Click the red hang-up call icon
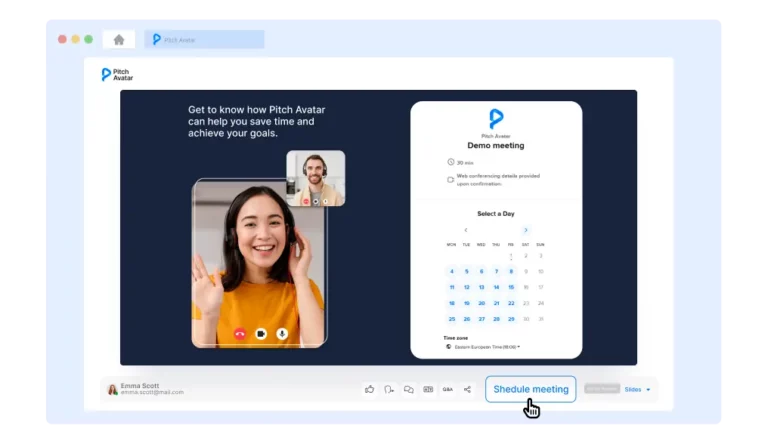Image resolution: width=768 pixels, height=444 pixels. point(240,334)
